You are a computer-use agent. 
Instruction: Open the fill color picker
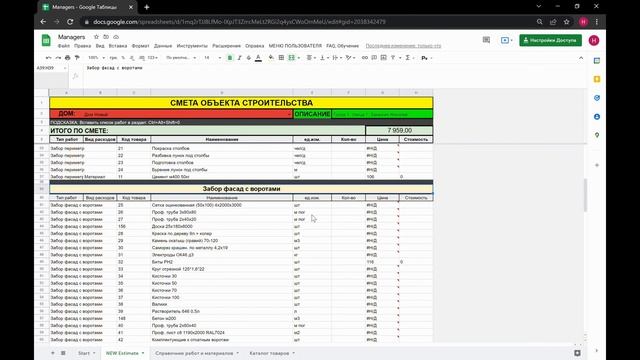tap(271, 58)
